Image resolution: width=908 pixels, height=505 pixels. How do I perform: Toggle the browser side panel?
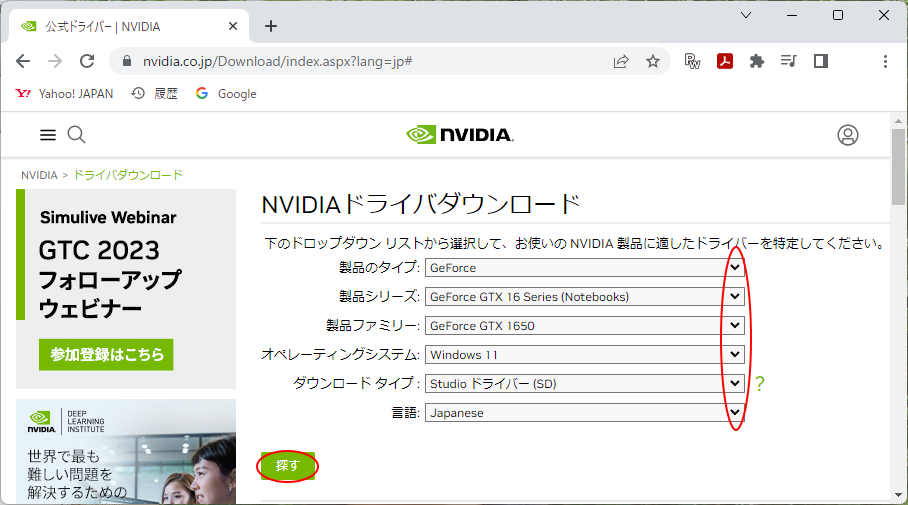click(821, 61)
